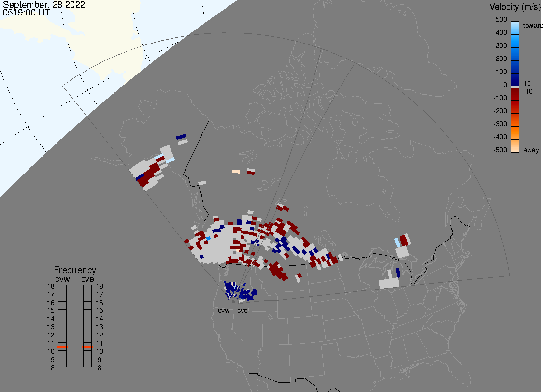Click the 'cvw' frequency column header
Image resolution: width=543 pixels, height=392 pixels.
[62, 279]
